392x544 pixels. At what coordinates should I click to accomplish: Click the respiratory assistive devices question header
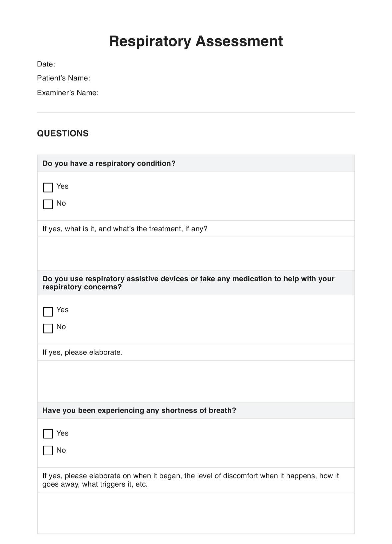point(188,283)
